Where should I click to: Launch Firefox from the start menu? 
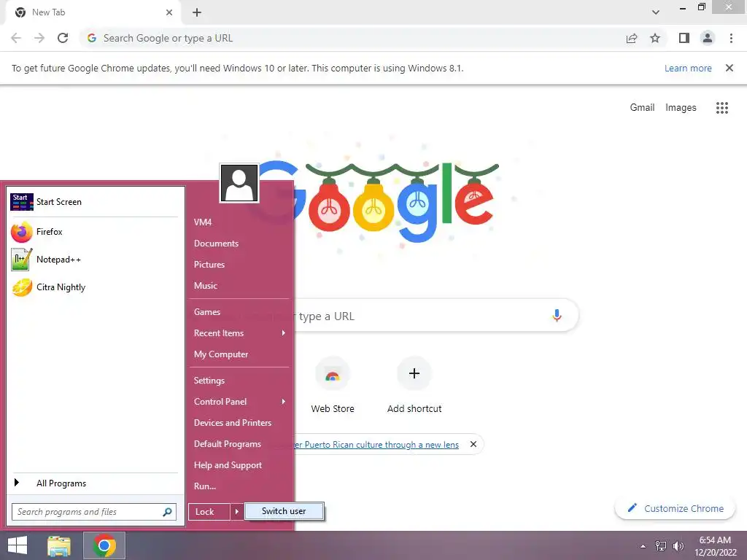point(94,232)
